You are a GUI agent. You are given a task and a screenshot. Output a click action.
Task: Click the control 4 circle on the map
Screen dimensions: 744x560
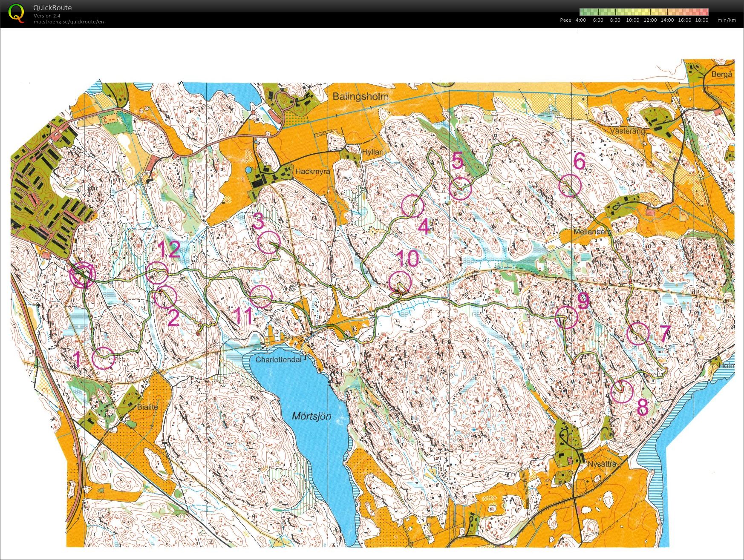pos(412,206)
